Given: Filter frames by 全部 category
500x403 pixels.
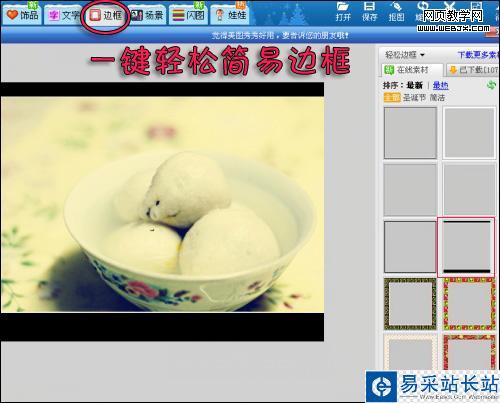Looking at the screenshot, I should tap(392, 97).
